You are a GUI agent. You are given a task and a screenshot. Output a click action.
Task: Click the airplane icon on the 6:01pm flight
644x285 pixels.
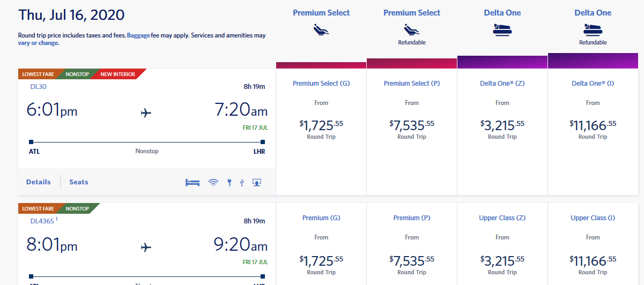146,112
